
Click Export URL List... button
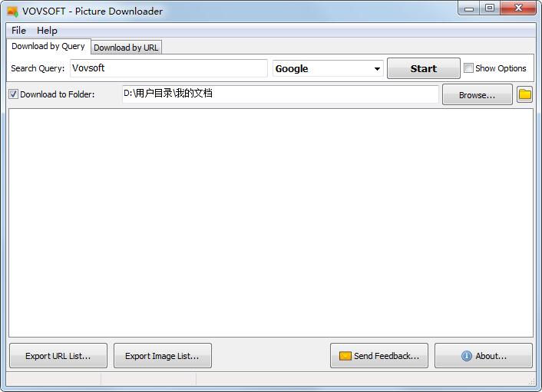58,356
